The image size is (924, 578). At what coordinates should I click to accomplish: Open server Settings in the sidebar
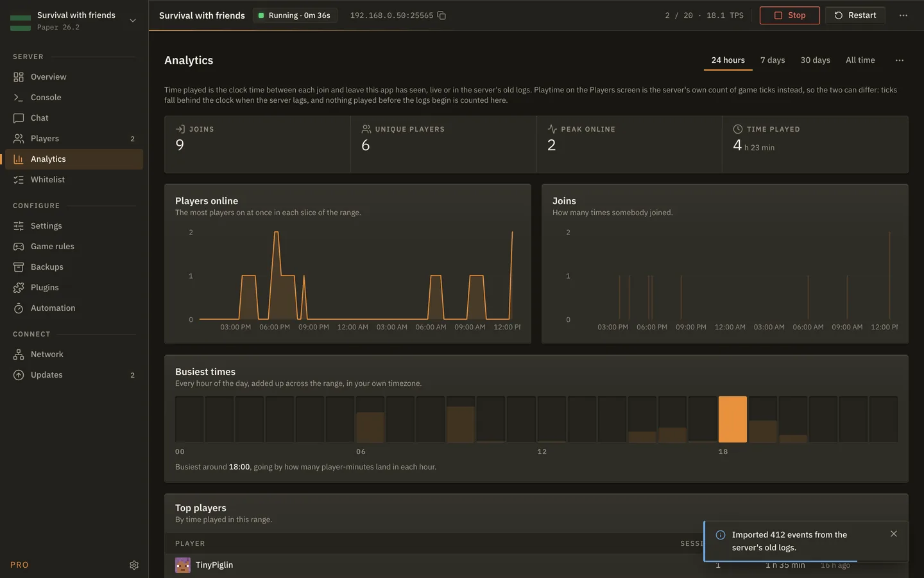pos(74,226)
